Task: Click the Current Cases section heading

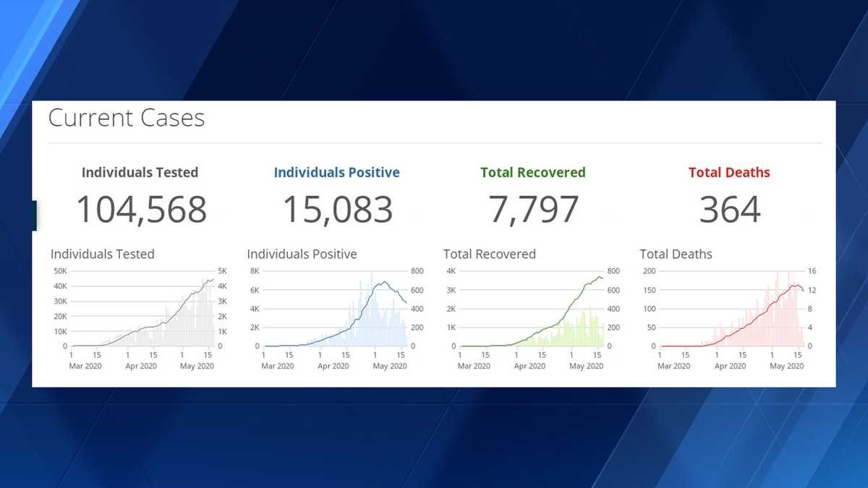Action: point(127,118)
